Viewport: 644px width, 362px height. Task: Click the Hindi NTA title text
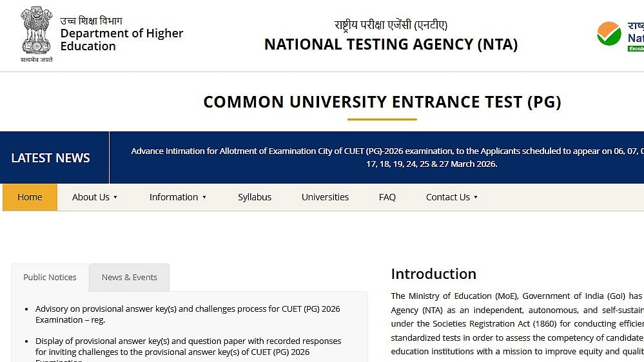[391, 25]
